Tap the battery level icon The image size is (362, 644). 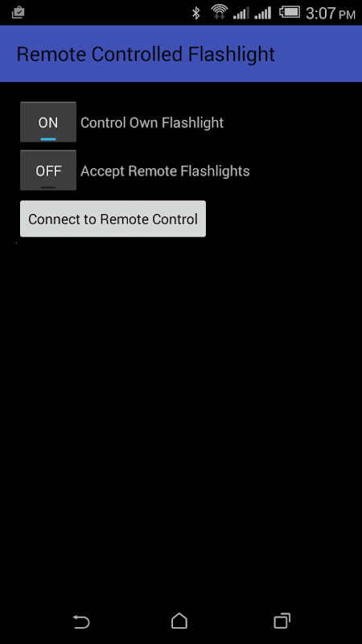[x=290, y=12]
